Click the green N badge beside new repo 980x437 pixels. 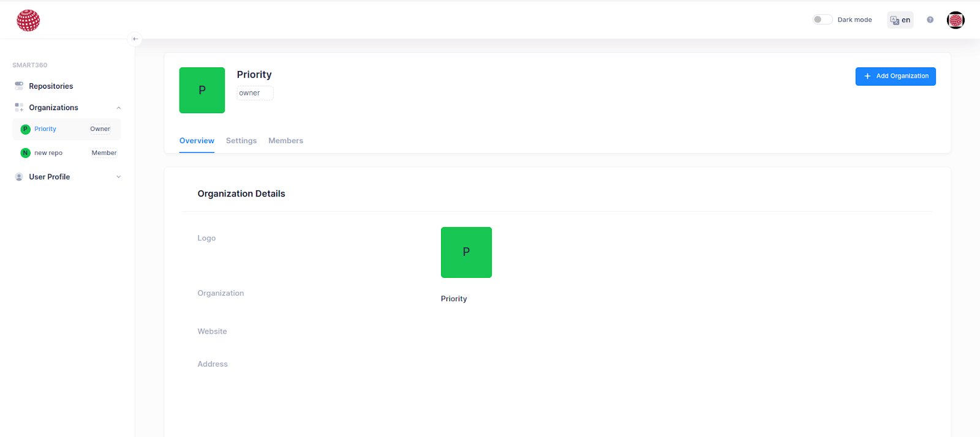pos(25,153)
